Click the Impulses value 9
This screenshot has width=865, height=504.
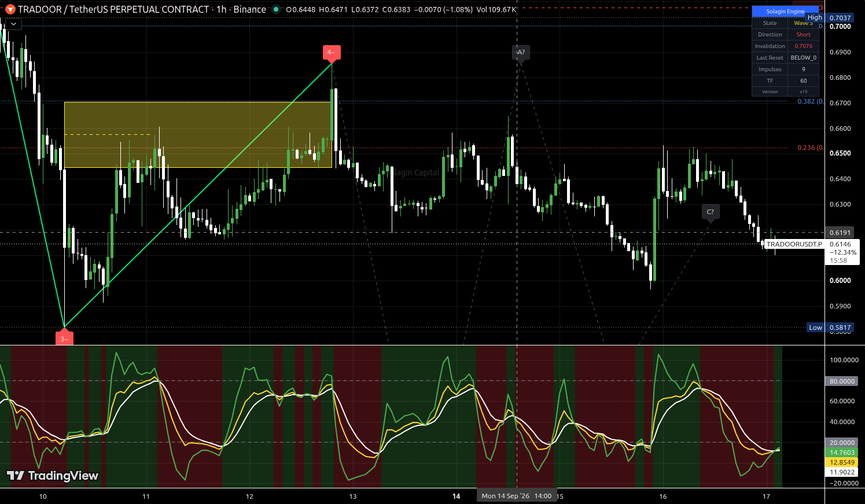(803, 69)
